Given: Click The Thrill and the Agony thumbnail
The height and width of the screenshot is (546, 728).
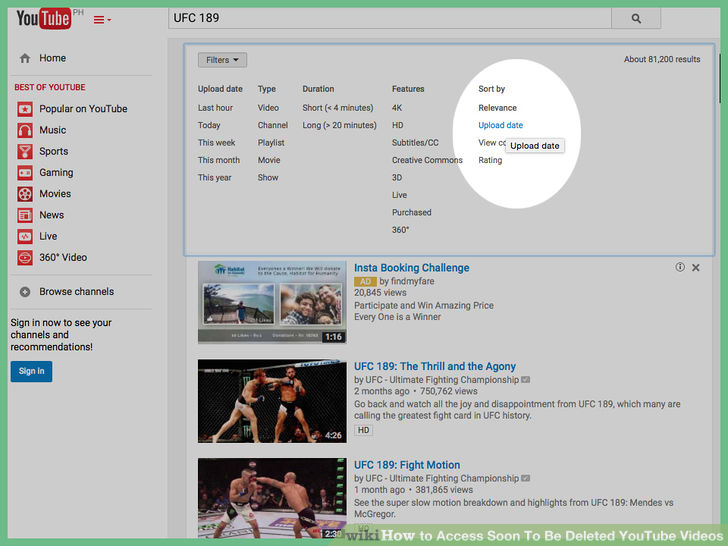Looking at the screenshot, I should pyautogui.click(x=272, y=401).
